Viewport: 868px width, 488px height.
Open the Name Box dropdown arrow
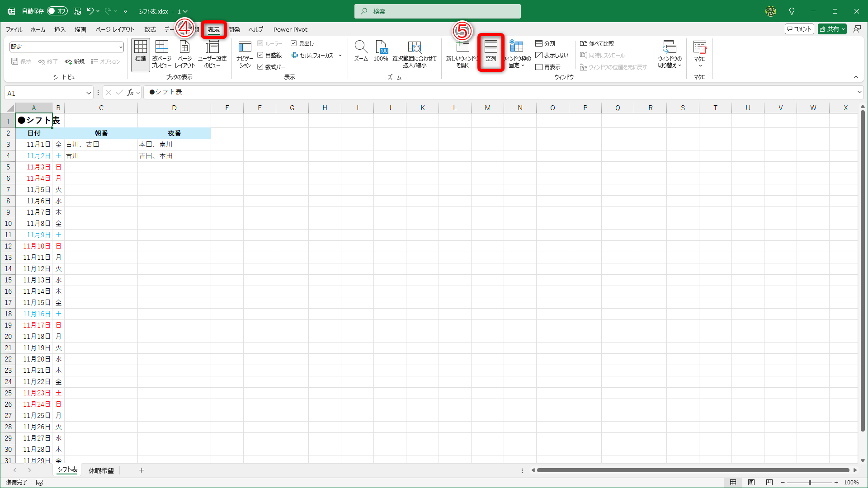coord(89,94)
